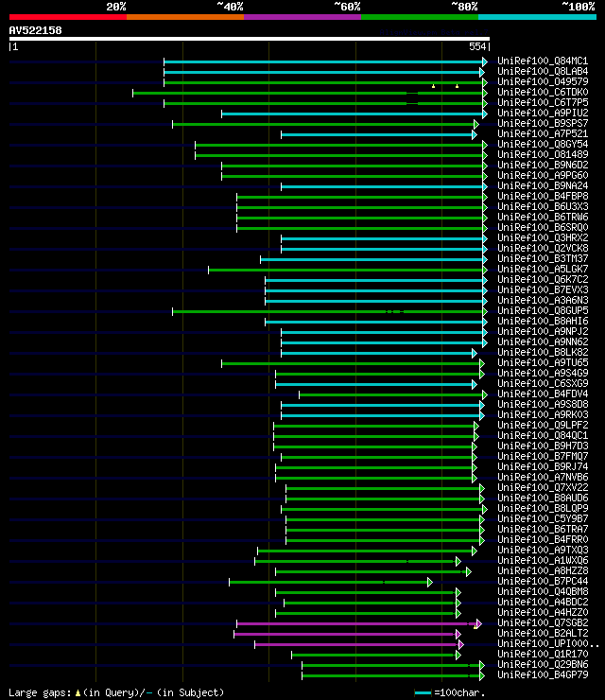Click the Large gaps legend text
The image size is (605, 700).
point(116,692)
